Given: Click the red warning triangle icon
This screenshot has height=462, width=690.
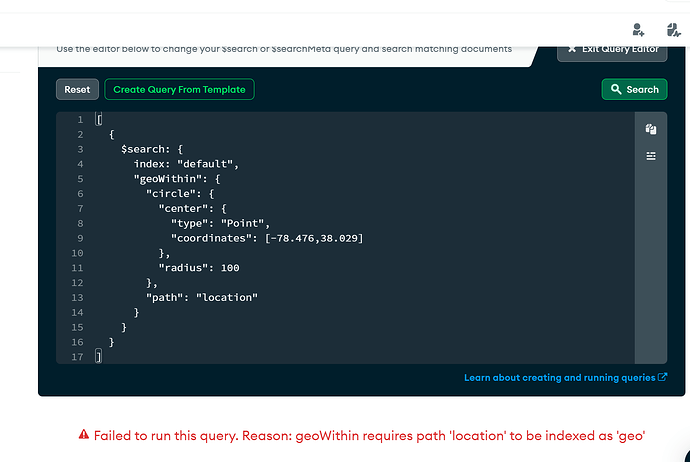Looking at the screenshot, I should [x=84, y=435].
